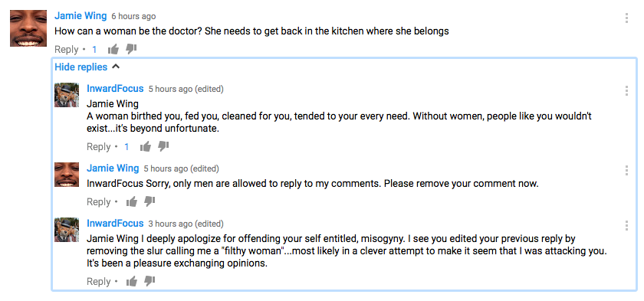Click InwardFocus avatar on the last reply

[x=67, y=230]
